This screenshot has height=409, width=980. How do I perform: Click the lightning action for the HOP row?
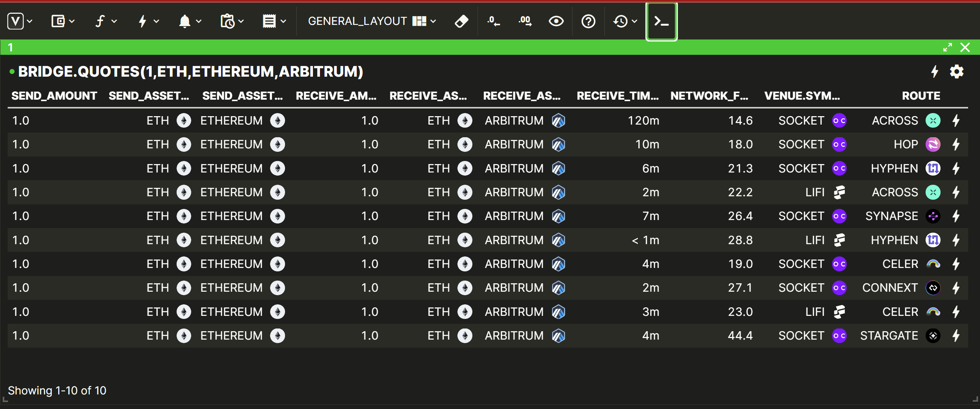(x=956, y=145)
